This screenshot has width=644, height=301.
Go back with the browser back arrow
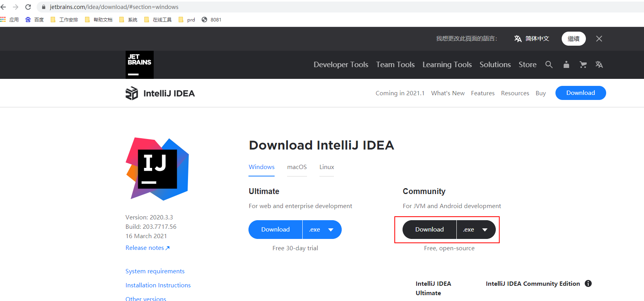(x=4, y=7)
